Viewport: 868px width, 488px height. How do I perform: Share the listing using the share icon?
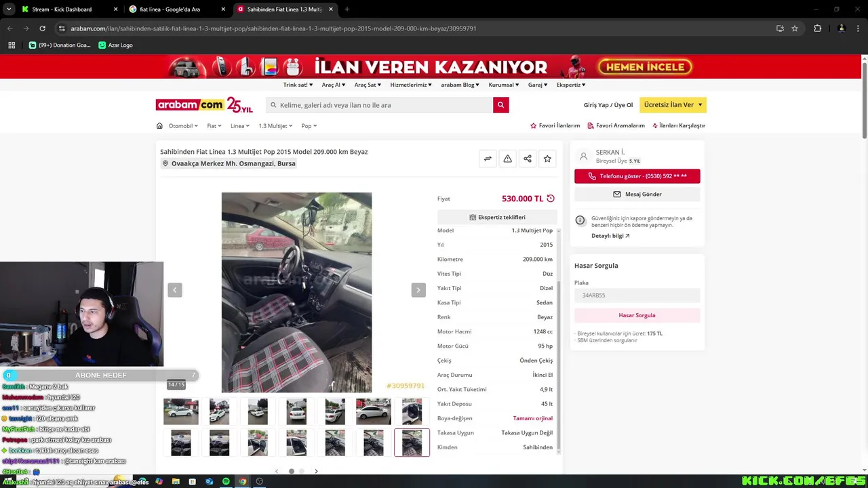(528, 159)
